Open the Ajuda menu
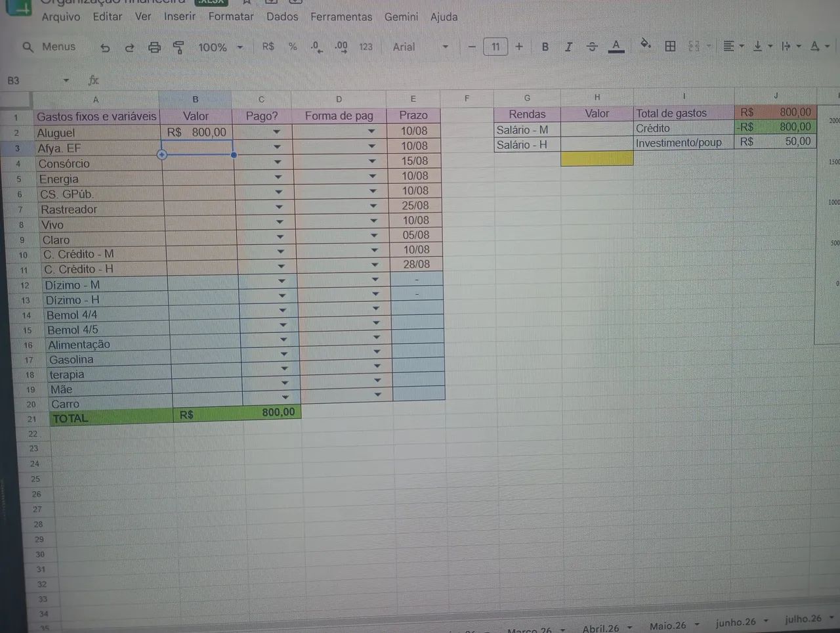The height and width of the screenshot is (633, 840). click(444, 16)
